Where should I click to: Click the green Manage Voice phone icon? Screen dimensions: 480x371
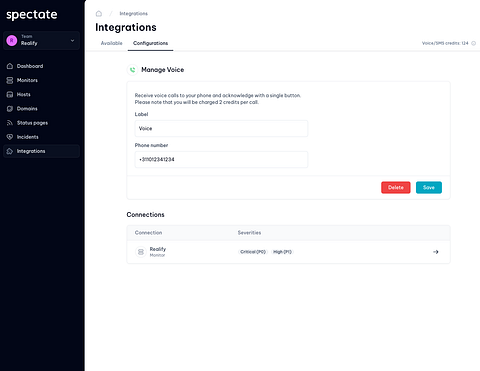[x=132, y=70]
